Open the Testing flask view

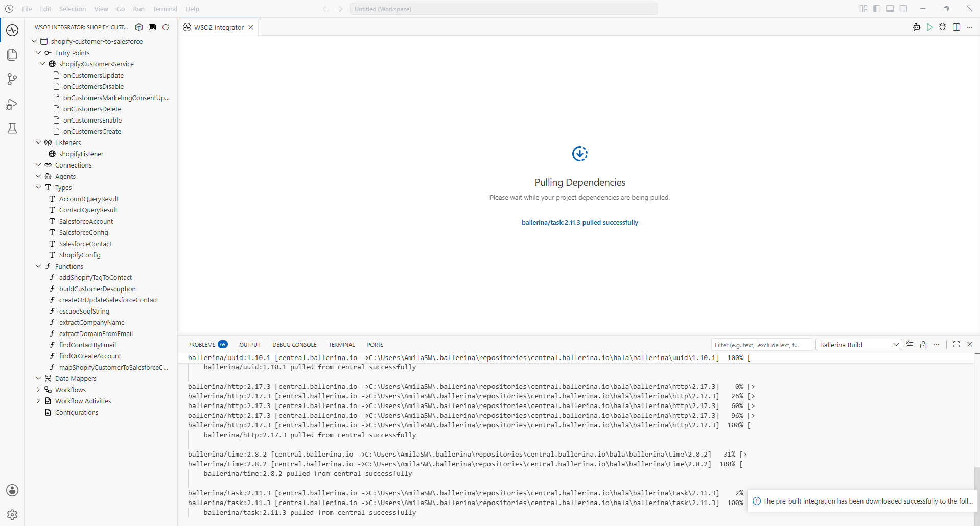[x=12, y=128]
